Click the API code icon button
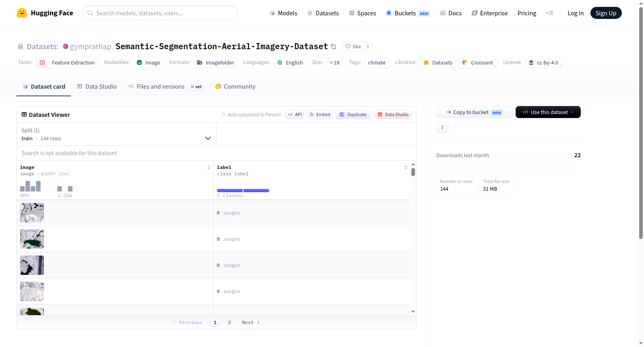 tap(295, 114)
